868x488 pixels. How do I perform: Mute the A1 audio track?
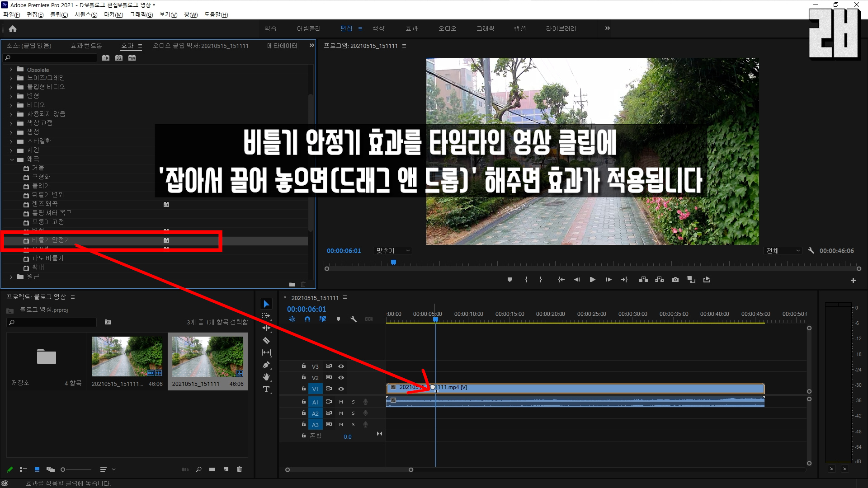341,402
